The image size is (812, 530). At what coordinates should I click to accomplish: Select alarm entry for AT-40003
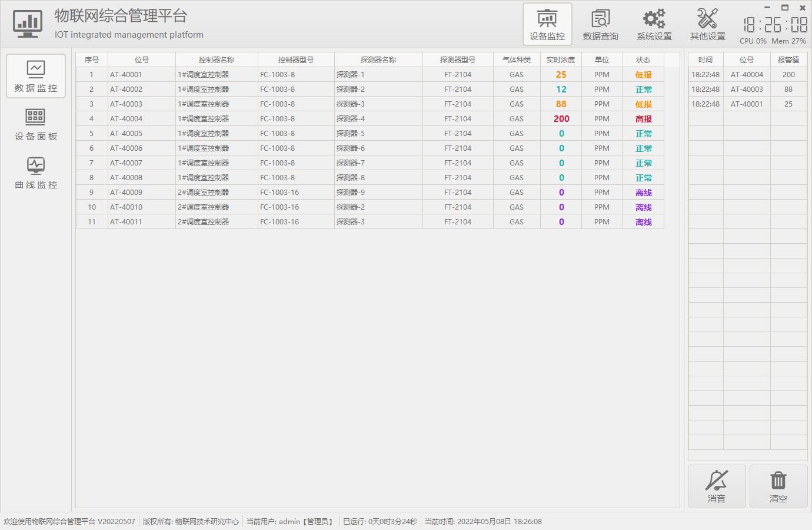[747, 90]
